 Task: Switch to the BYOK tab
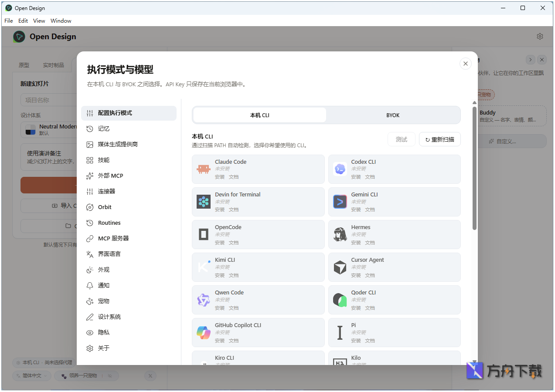pos(393,115)
